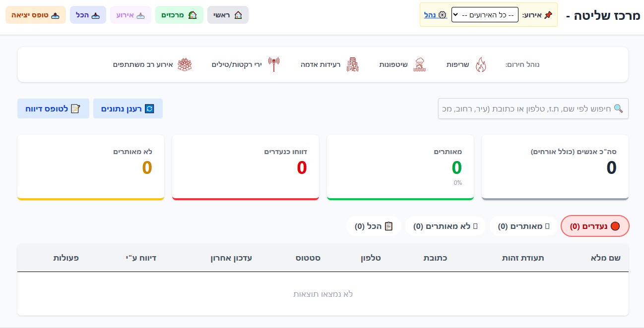The image size is (644, 328).
Task: Click the magnifier icon in search box
Action: (618, 109)
